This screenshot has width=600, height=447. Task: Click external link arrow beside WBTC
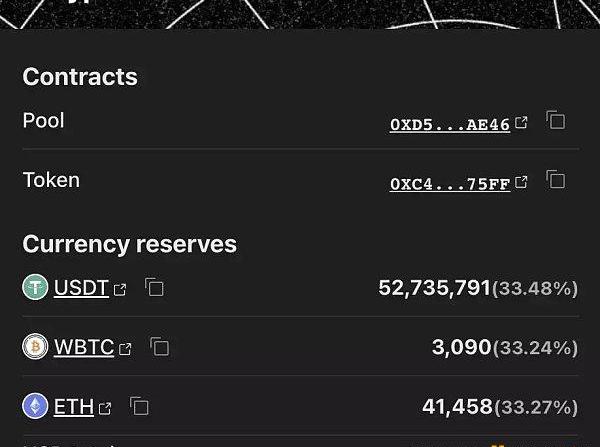[x=126, y=349]
